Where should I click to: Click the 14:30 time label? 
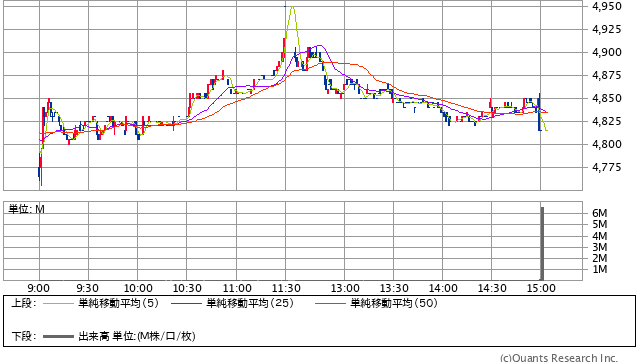click(x=492, y=288)
